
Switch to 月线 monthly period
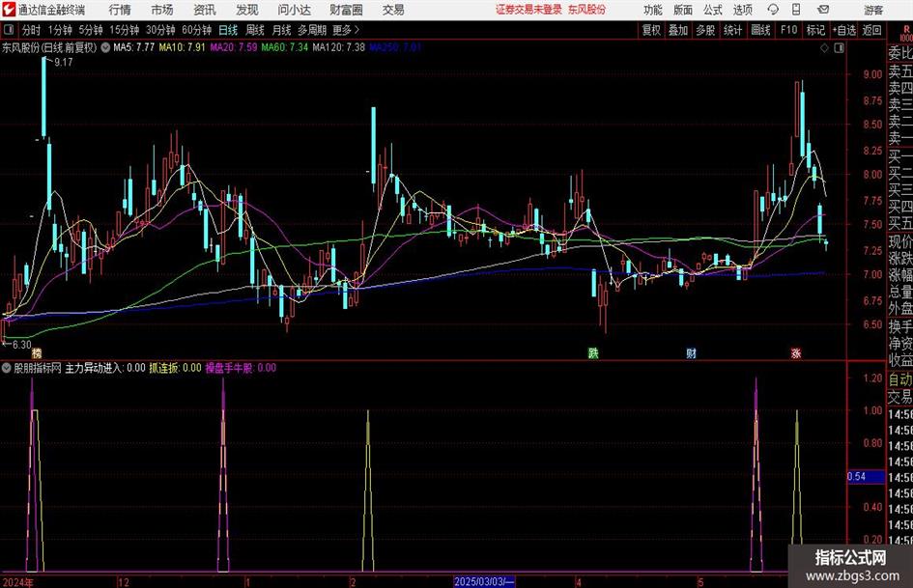tap(281, 30)
